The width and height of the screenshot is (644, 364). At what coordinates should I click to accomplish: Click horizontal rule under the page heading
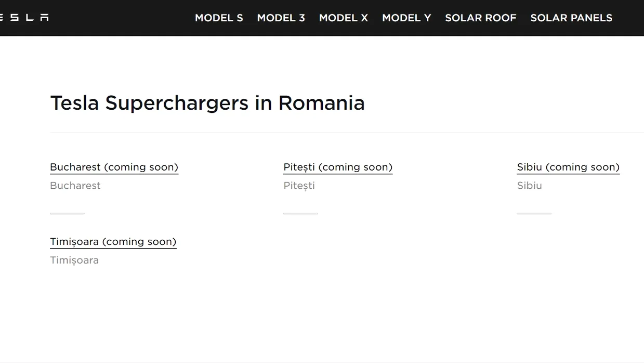pyautogui.click(x=347, y=133)
